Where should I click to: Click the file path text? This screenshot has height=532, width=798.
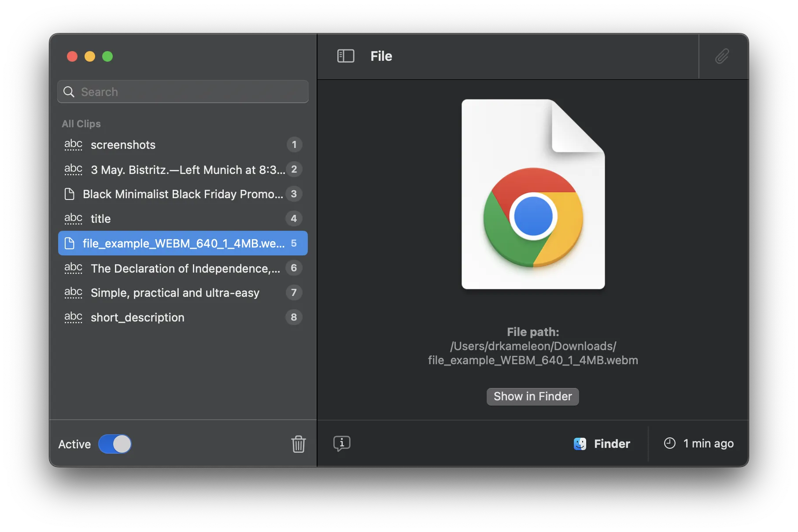pos(533,353)
